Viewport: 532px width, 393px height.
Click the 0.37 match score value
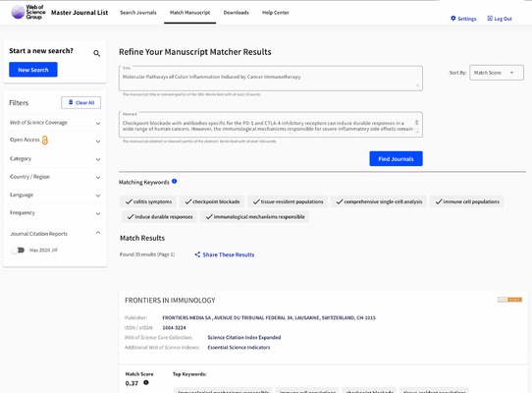132,383
